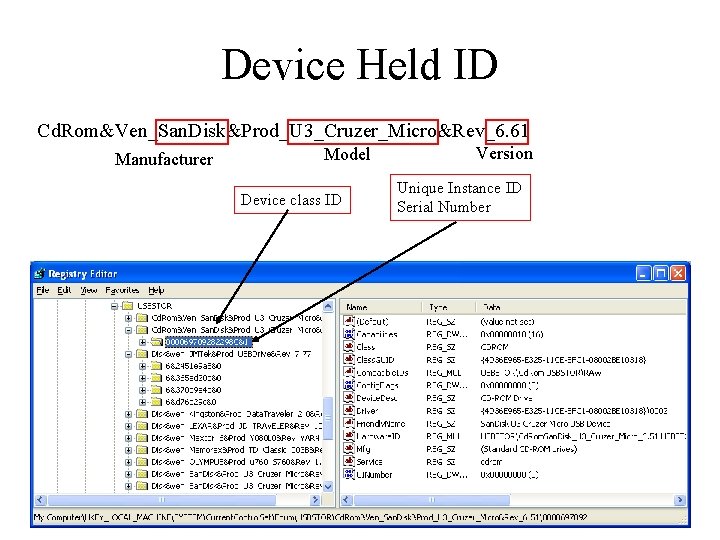Click the DeviceDesc string value icon
Screen dimensions: 720x540
[x=349, y=398]
